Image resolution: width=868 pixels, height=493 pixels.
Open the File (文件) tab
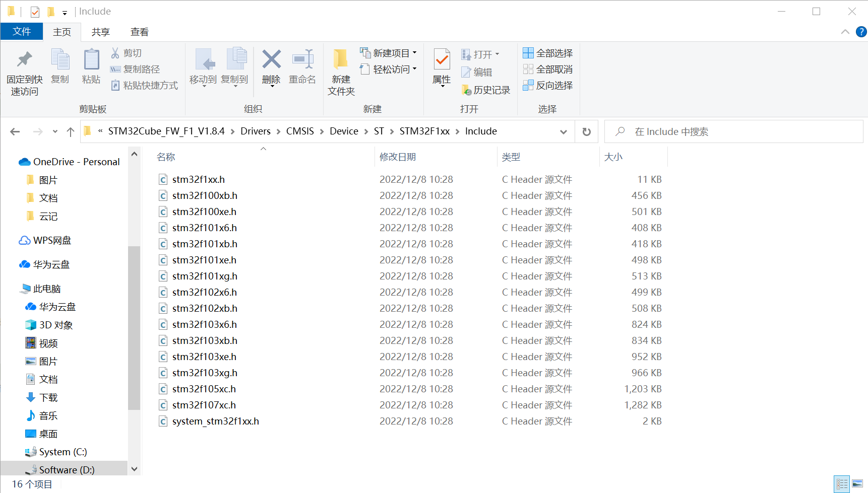click(x=22, y=32)
